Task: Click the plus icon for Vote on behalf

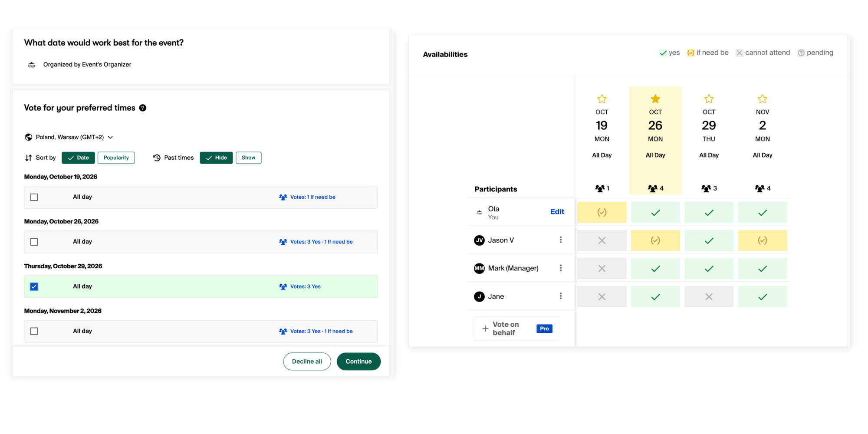Action: (485, 329)
